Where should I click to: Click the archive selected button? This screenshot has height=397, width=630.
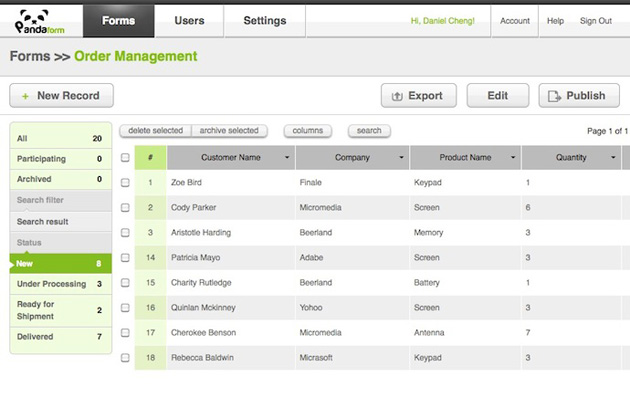229,131
